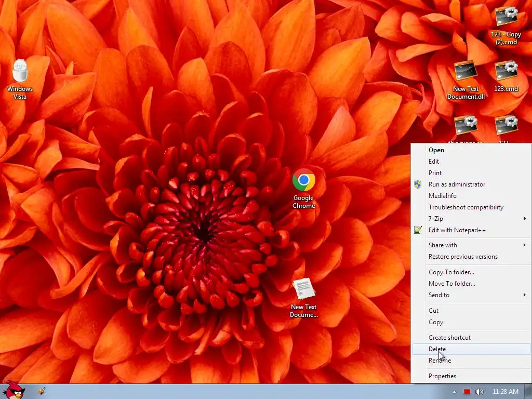The width and height of the screenshot is (532, 399).
Task: Choose Copy from the context menu
Action: pyautogui.click(x=471, y=322)
